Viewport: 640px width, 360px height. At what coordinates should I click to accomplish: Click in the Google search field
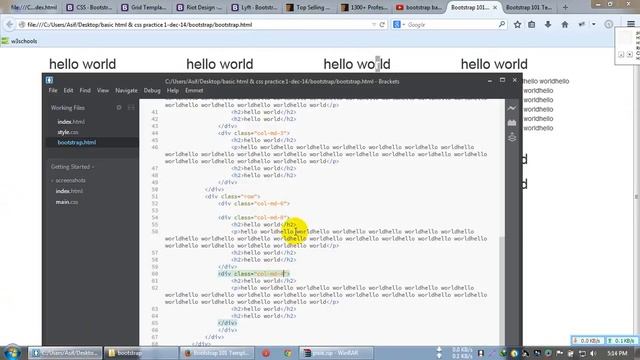coord(451,24)
